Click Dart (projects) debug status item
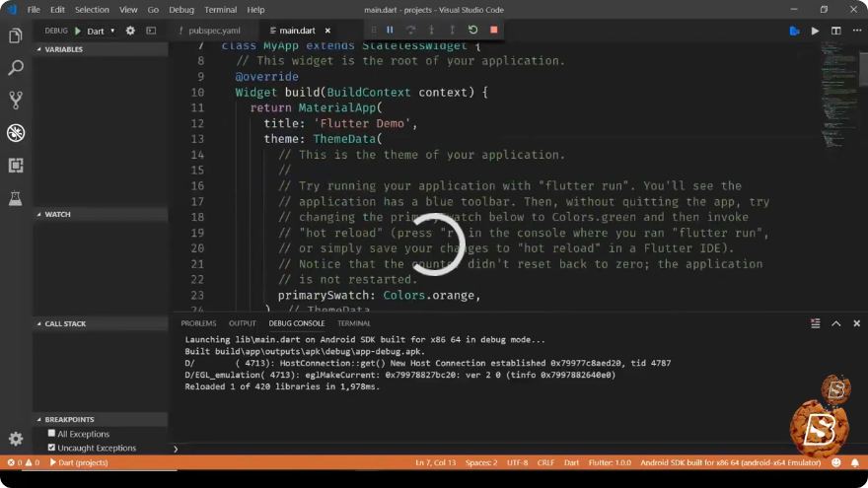868x488 pixels. (79, 462)
